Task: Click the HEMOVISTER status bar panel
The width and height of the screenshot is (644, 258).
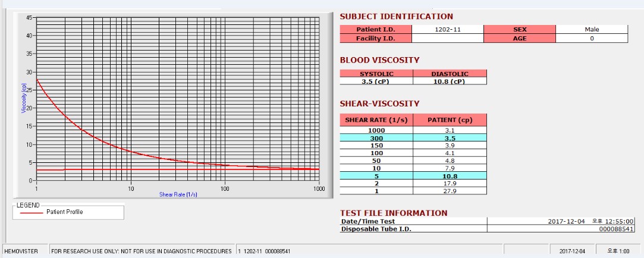Action: (24, 251)
